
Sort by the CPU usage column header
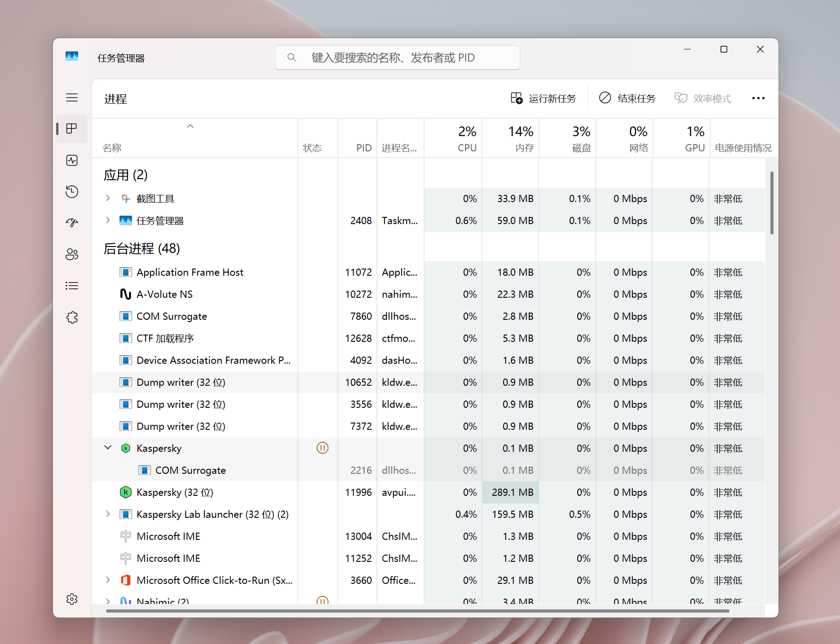coord(453,138)
